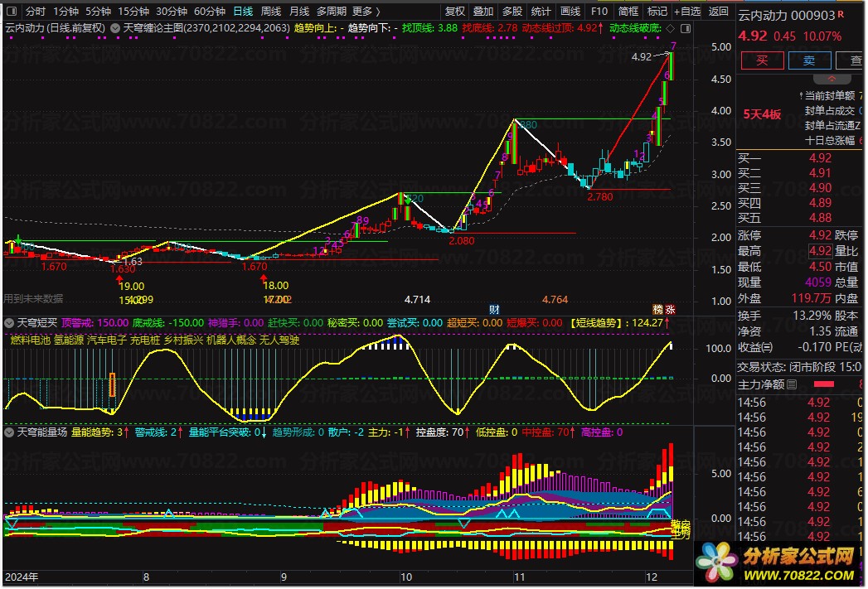Click the 云内动力 000903 stock title

click(787, 16)
